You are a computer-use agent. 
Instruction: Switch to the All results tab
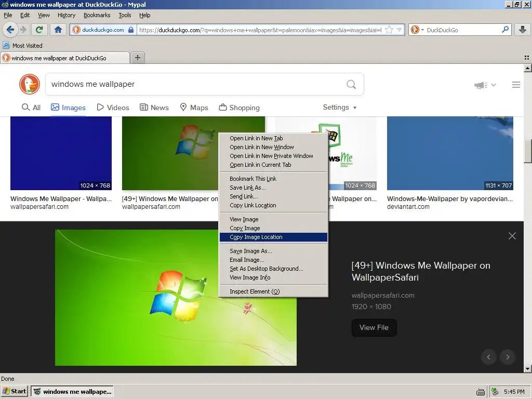[x=31, y=108]
